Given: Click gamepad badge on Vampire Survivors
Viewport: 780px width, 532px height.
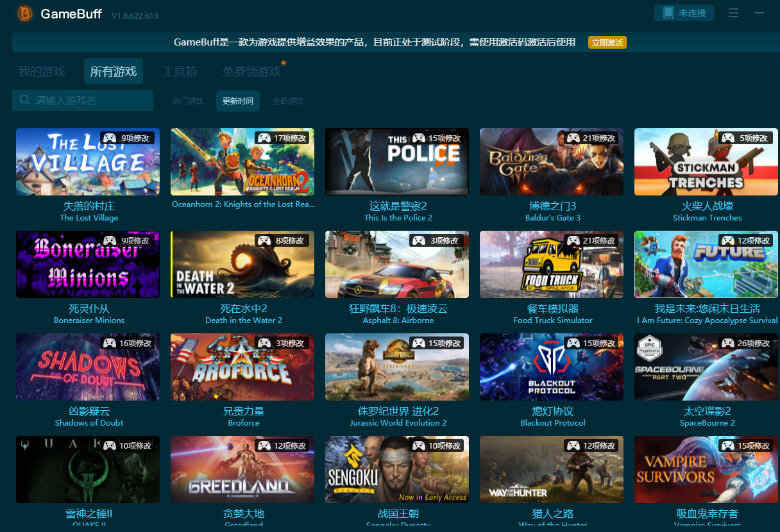Looking at the screenshot, I should point(727,445).
